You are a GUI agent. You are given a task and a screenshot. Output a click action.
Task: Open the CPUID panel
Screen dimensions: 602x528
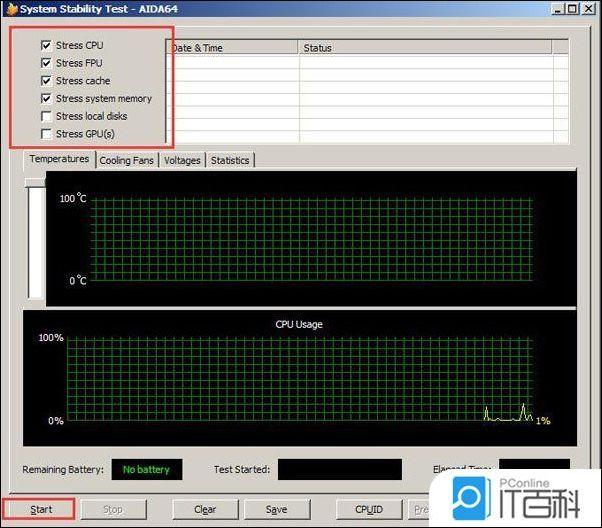pos(369,510)
